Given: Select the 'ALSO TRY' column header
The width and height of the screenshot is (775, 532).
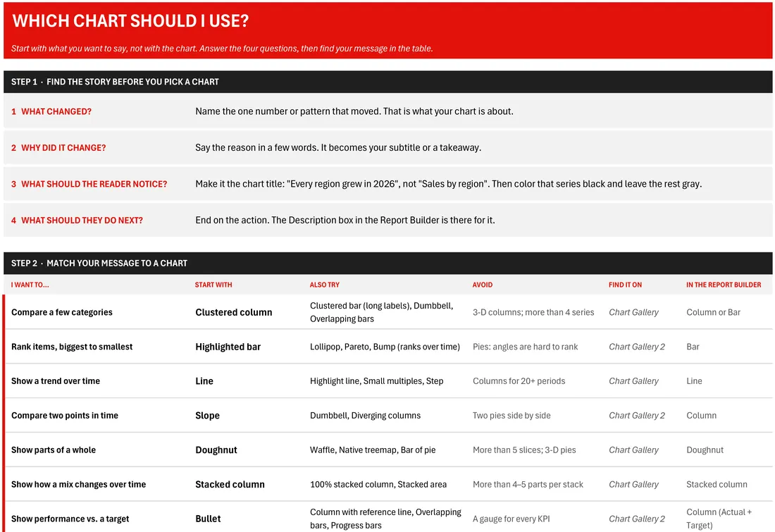Looking at the screenshot, I should tap(324, 285).
